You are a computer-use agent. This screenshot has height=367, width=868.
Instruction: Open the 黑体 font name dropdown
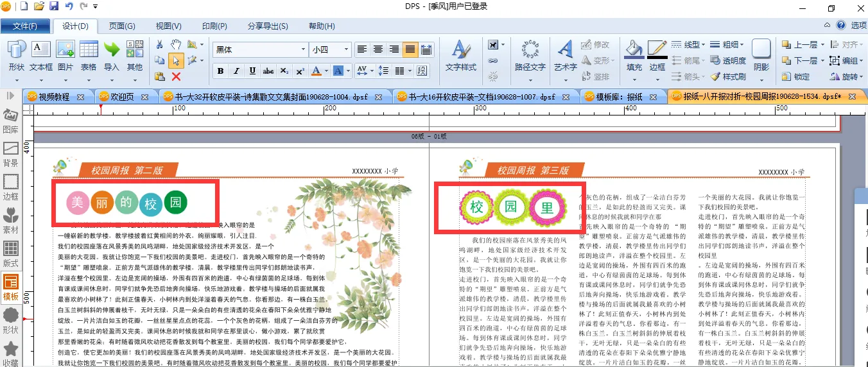(303, 49)
